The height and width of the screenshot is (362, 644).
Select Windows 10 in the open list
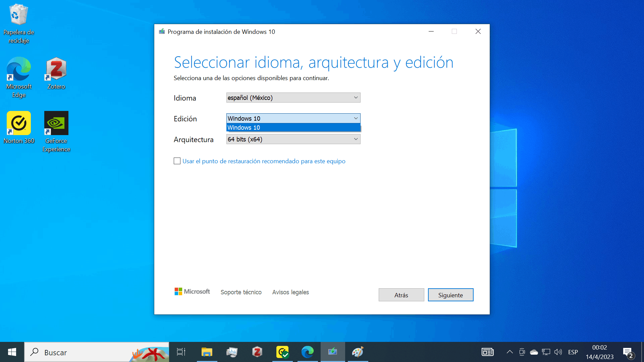[x=293, y=128]
